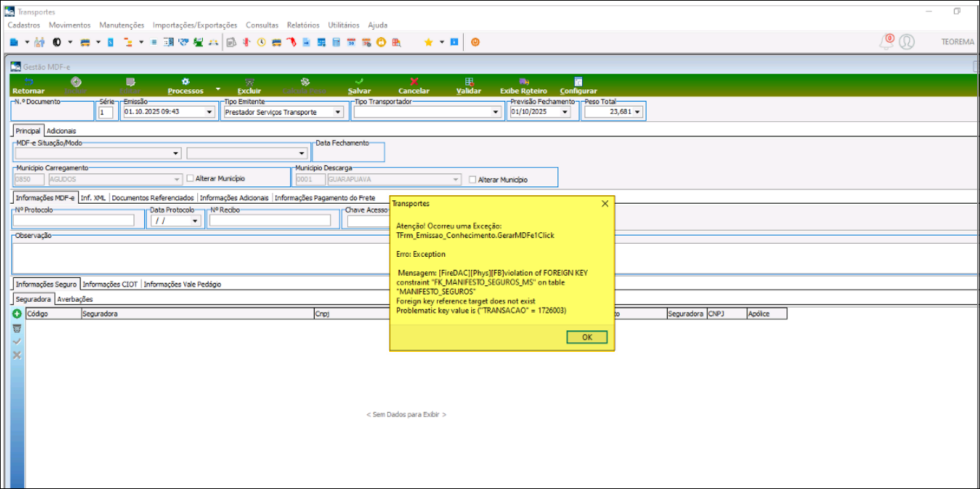Open the Configurar toolbar icon
This screenshot has height=489, width=980.
coord(578,82)
